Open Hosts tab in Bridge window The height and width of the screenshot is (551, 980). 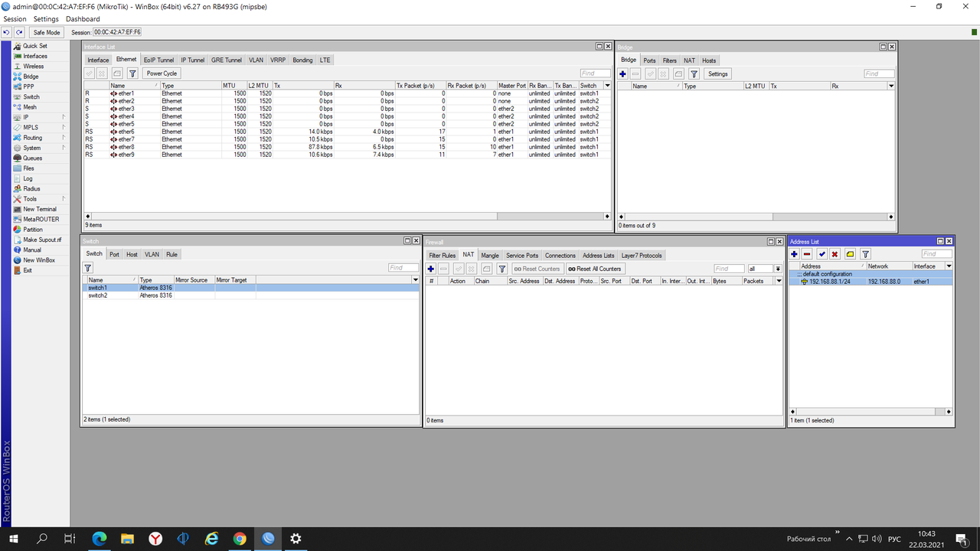(x=709, y=60)
